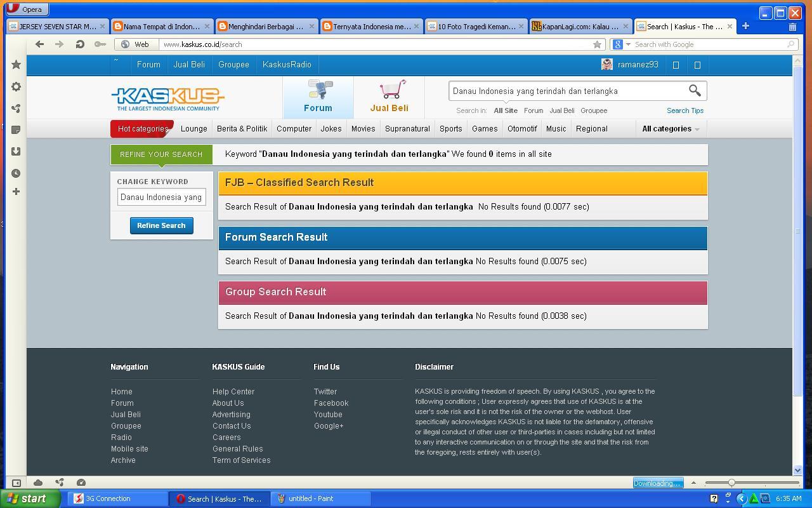Expand the All categories dropdown
Screen dimensions: 812x508
671,128
